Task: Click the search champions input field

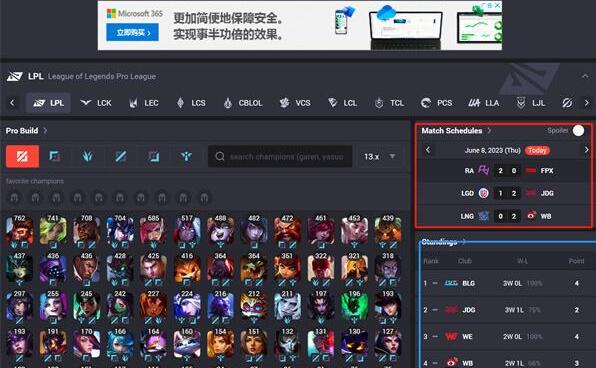Action: pyautogui.click(x=280, y=156)
